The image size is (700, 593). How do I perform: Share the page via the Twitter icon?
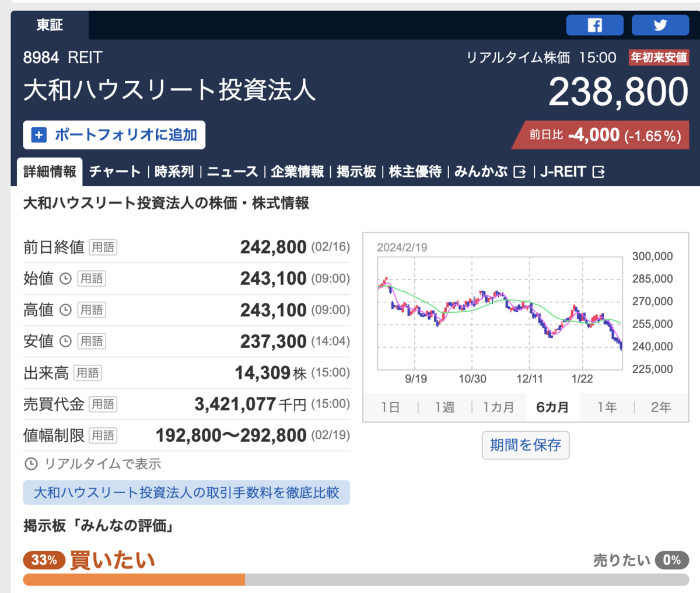(660, 25)
